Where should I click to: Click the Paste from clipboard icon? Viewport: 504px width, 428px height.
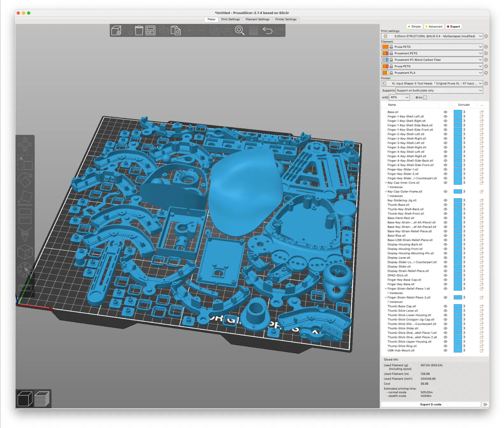point(176,31)
